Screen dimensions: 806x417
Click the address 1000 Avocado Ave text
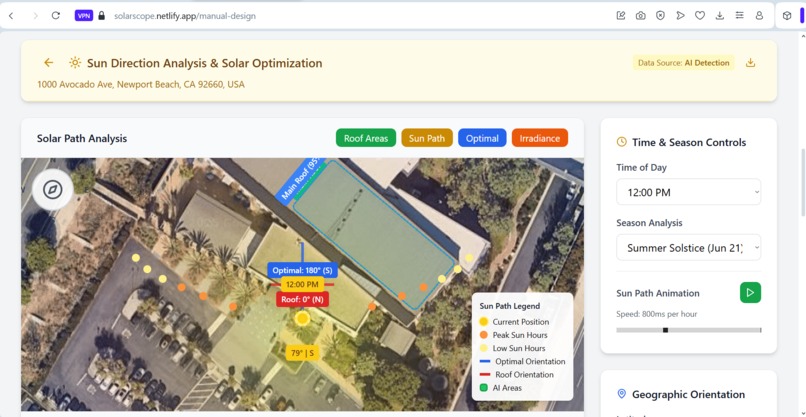(x=141, y=84)
